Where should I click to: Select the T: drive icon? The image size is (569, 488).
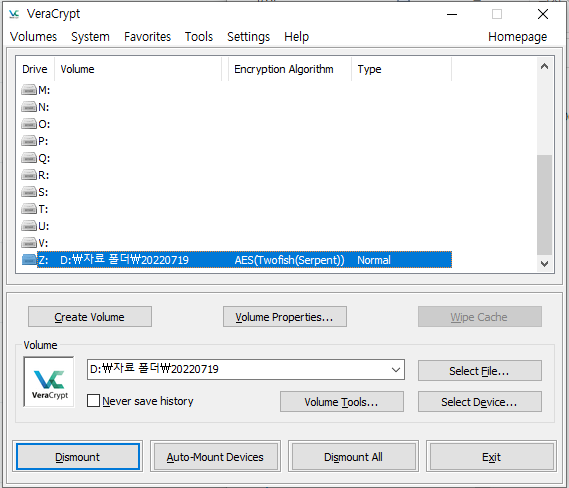point(29,209)
